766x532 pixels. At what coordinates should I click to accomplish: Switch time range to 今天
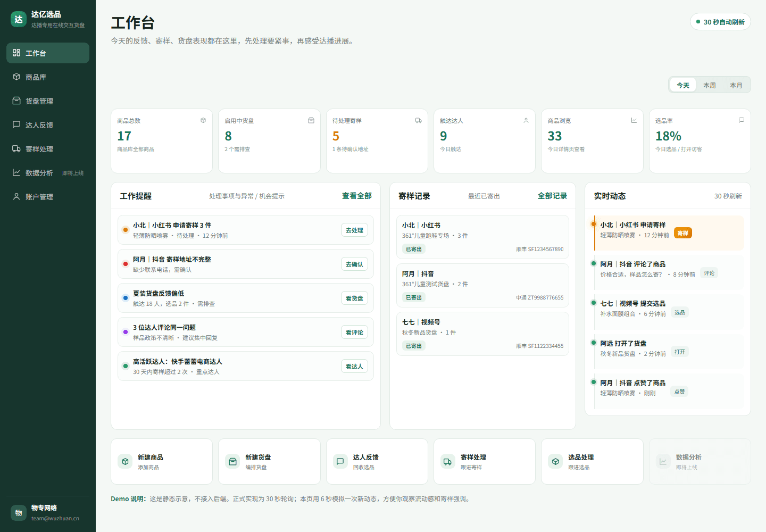[683, 85]
